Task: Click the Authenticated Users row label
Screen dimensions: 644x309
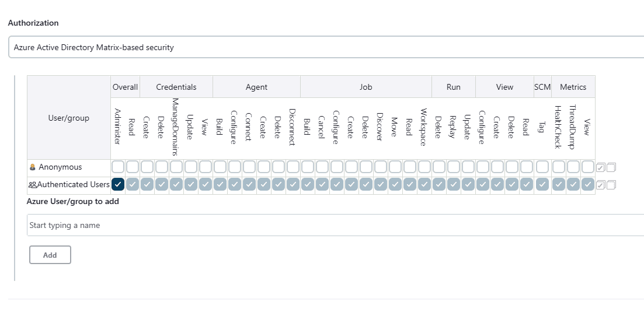Action: coord(74,185)
